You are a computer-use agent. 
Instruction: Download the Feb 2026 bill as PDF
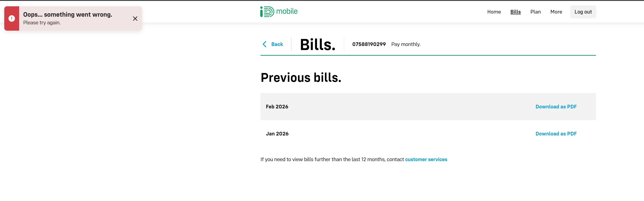click(556, 107)
